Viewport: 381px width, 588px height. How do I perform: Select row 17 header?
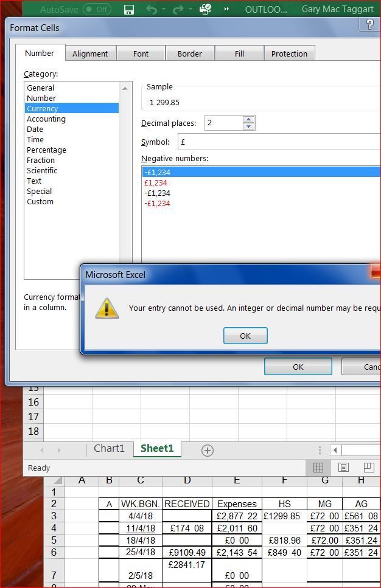tap(33, 417)
